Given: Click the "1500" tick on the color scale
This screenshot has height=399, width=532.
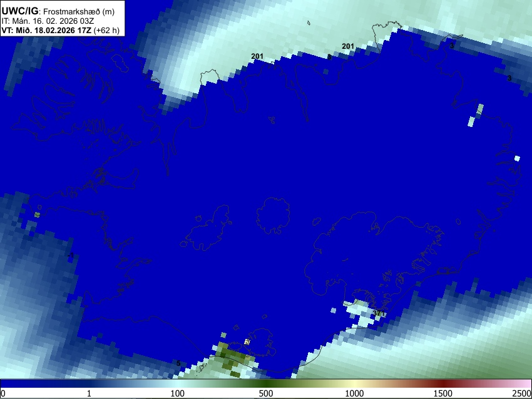Looking at the screenshot, I should click(443, 393).
